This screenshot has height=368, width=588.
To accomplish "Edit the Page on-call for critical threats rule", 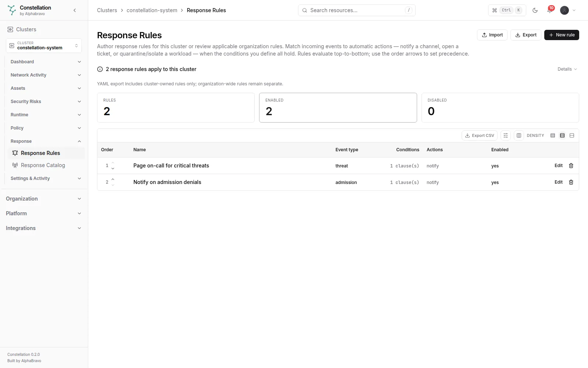I will point(559,166).
